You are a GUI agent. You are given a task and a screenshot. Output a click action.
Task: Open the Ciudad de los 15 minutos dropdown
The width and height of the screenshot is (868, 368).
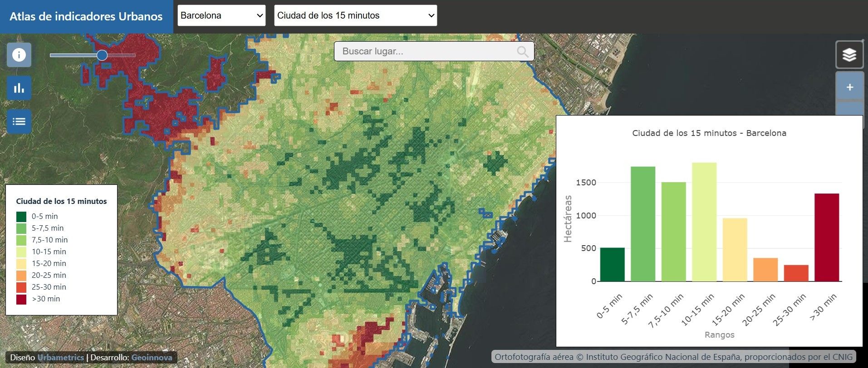[x=356, y=15]
